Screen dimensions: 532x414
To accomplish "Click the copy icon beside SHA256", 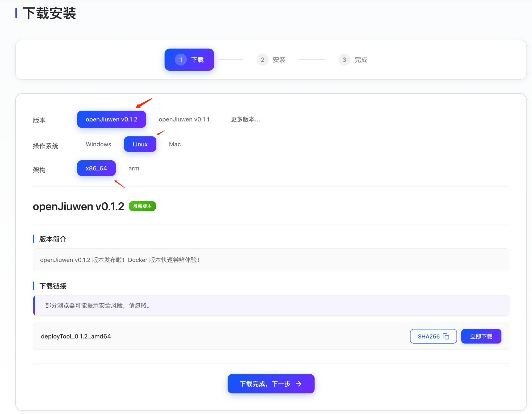I will (x=446, y=336).
